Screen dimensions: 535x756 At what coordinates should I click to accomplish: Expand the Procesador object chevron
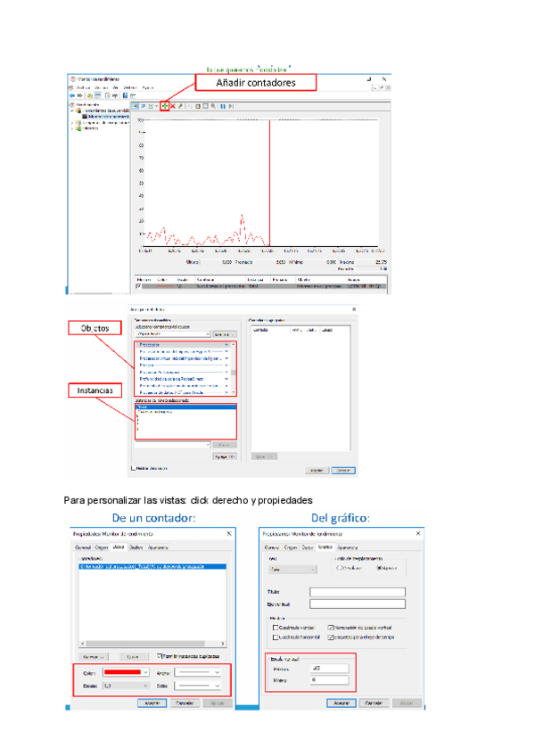click(226, 345)
